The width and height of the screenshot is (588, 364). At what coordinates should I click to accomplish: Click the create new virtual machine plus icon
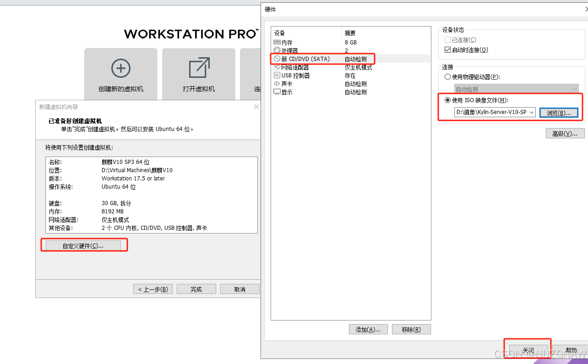[121, 68]
